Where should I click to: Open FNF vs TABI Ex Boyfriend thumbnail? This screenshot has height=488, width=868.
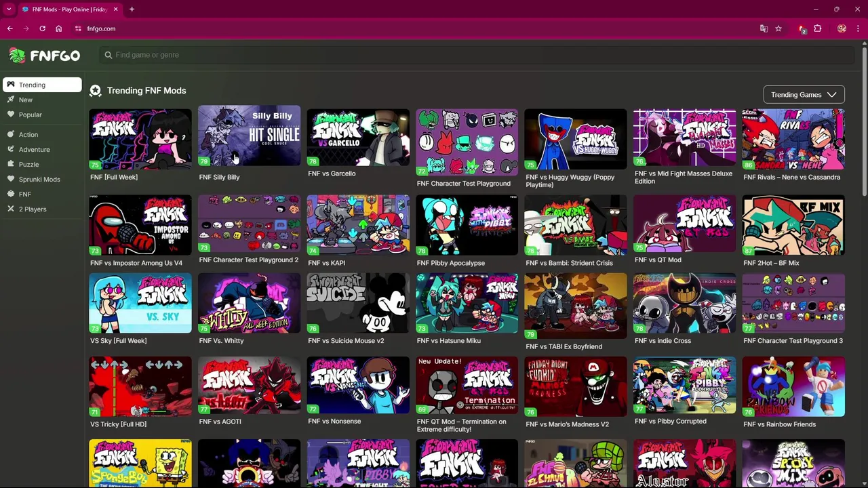click(576, 306)
